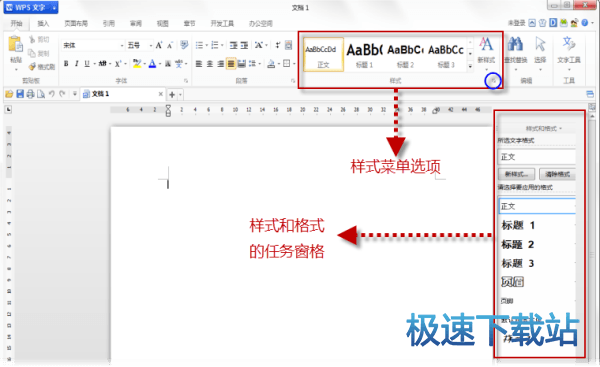600x367 pixels.
Task: Click the open folder icon in quick toolbar
Action: (9, 94)
